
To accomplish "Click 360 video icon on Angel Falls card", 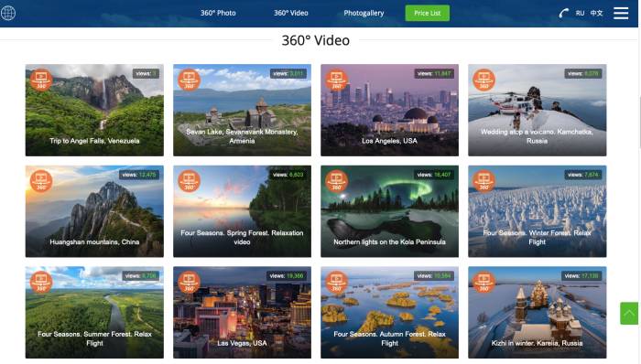I will (x=41, y=80).
